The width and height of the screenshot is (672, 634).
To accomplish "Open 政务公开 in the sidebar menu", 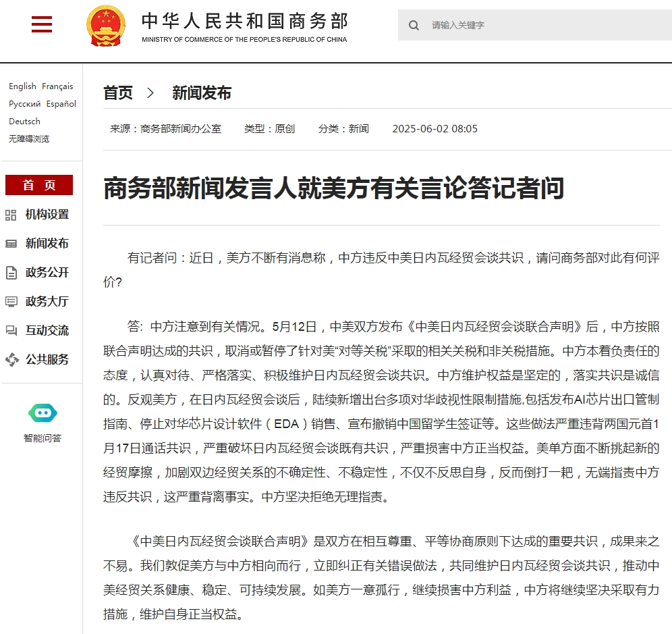I will (47, 273).
